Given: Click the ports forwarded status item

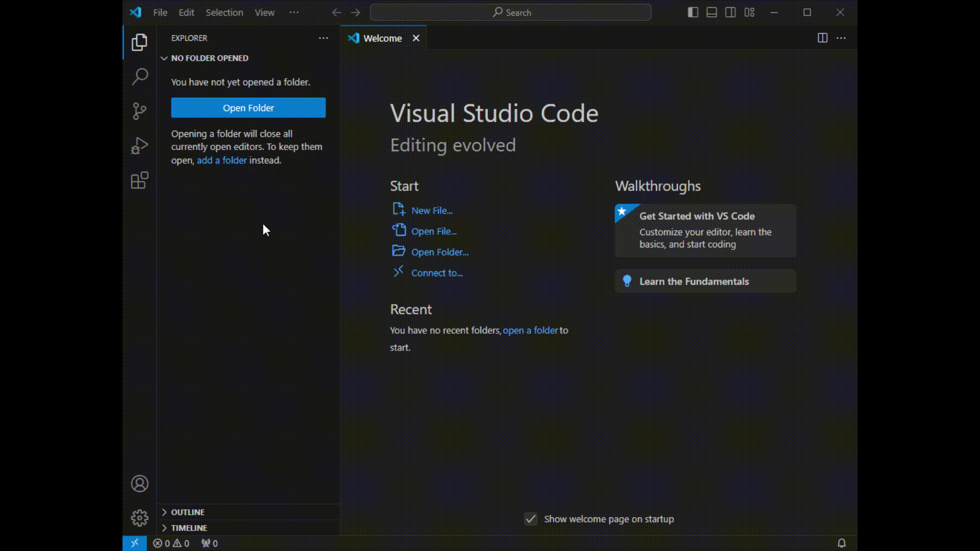Looking at the screenshot, I should [x=209, y=543].
